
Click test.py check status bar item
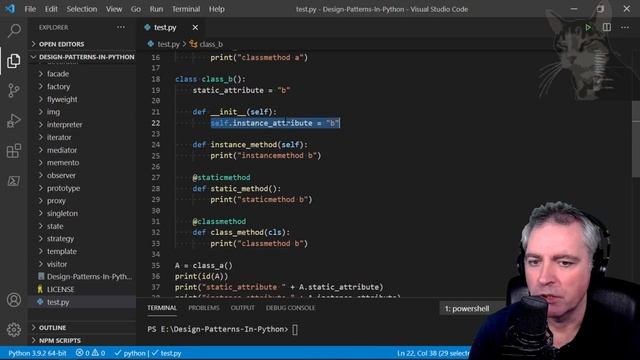tap(167, 353)
